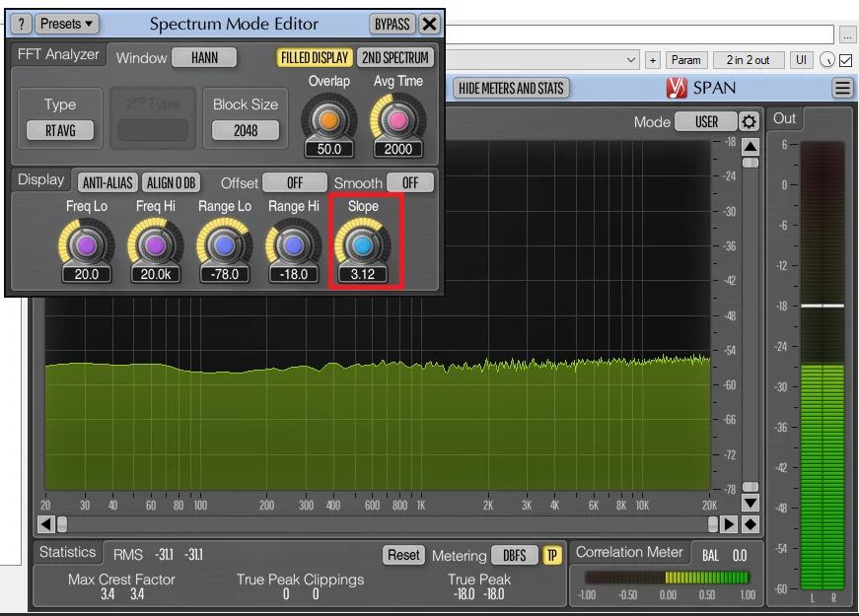This screenshot has width=859, height=616.
Task: Reset the statistics with the Reset button
Action: point(403,556)
